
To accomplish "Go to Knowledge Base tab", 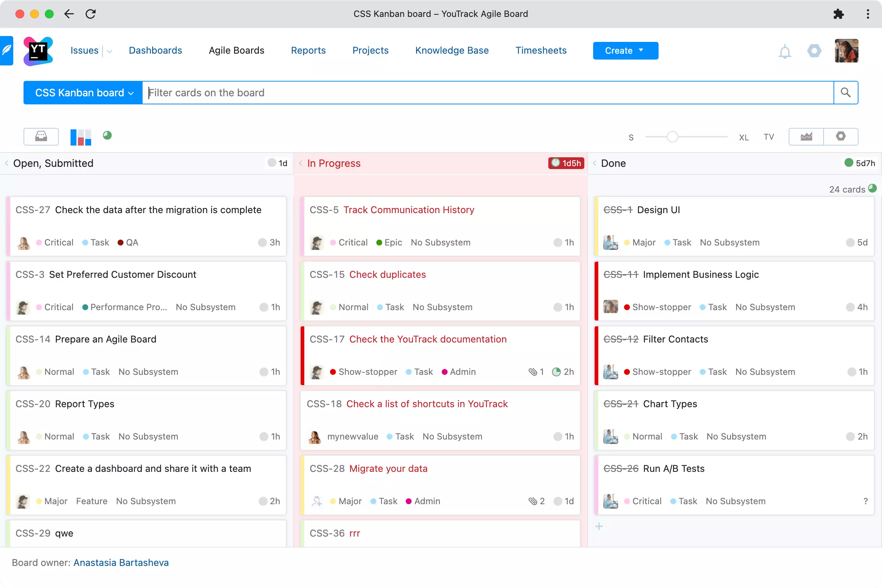I will [x=452, y=51].
